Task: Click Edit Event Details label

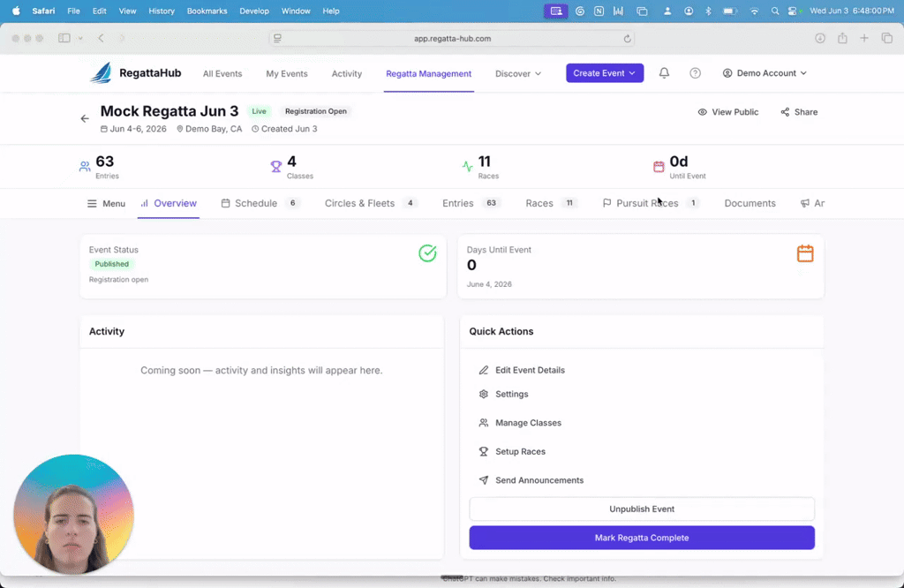Action: (530, 370)
